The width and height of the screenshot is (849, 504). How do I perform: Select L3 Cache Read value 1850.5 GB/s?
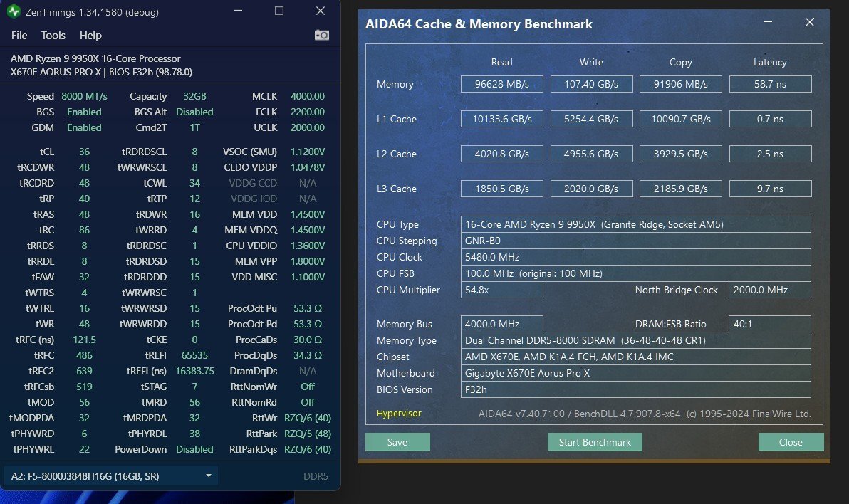502,189
